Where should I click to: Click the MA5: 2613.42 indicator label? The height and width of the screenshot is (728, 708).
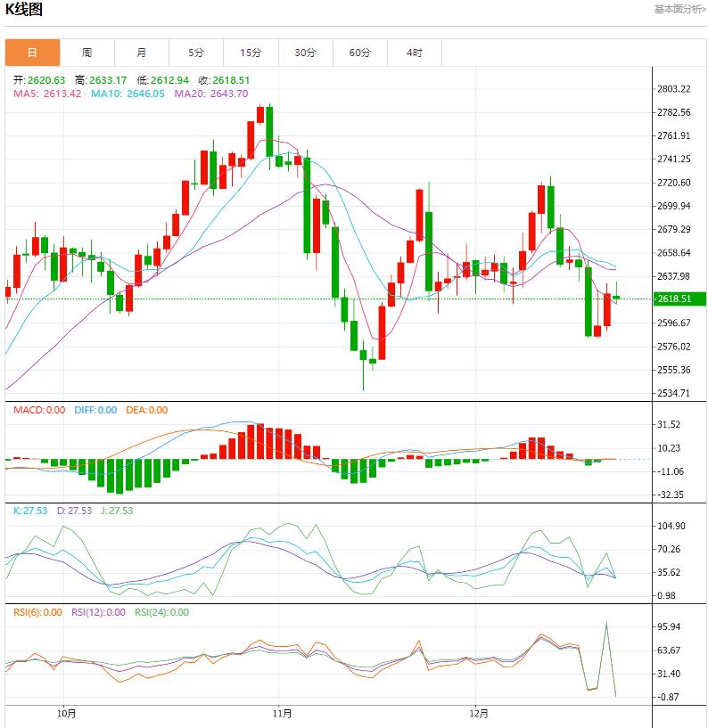(47, 94)
